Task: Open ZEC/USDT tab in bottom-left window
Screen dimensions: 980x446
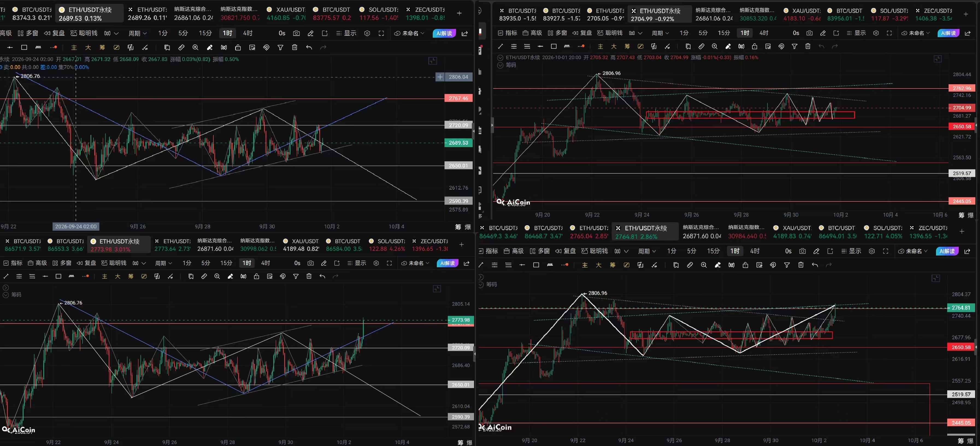Action: 430,245
